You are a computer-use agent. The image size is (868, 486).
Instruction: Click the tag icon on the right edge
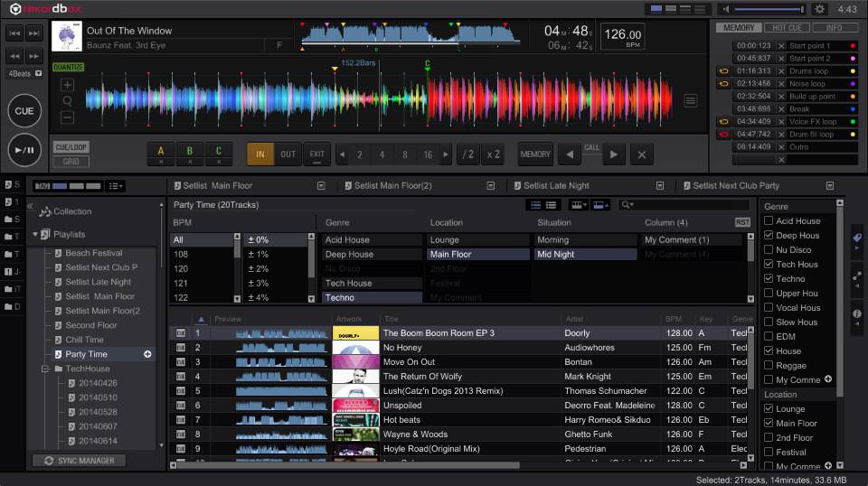point(856,238)
